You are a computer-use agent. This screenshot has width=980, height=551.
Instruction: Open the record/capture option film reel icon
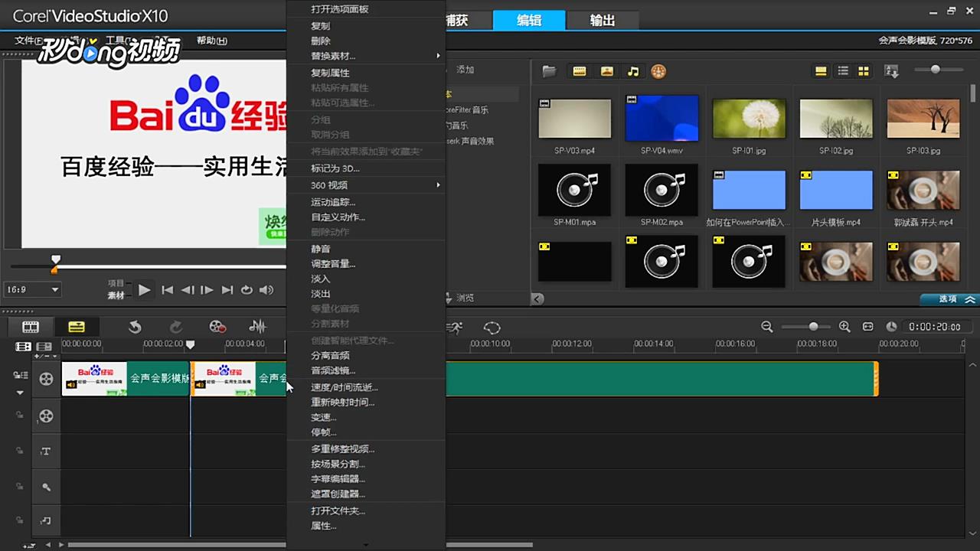point(217,327)
